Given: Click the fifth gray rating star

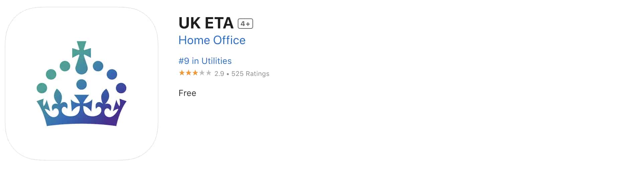Looking at the screenshot, I should tap(209, 73).
